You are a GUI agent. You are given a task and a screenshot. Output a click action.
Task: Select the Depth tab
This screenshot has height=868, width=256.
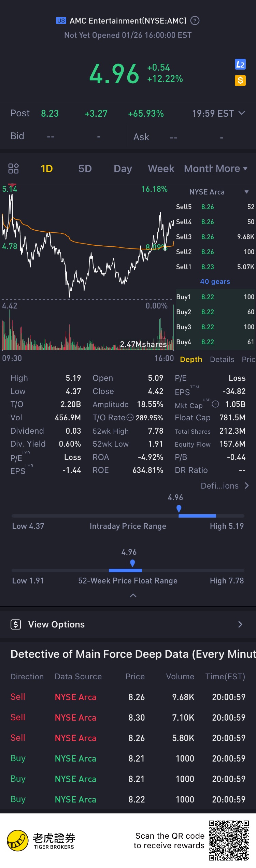tap(191, 359)
